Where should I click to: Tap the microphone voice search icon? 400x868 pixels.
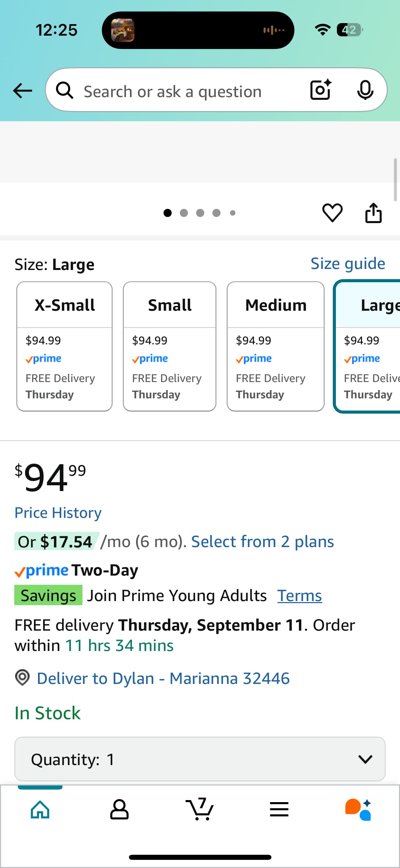tap(365, 90)
